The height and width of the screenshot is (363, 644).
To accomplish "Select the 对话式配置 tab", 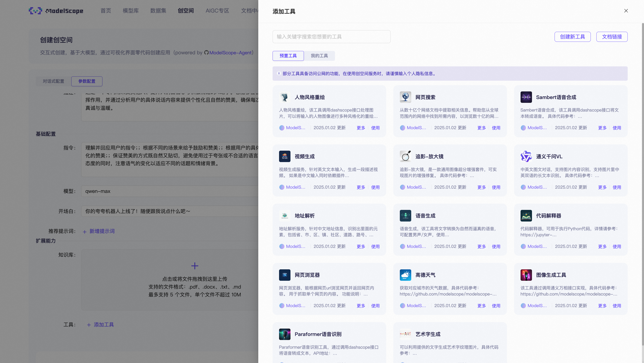I will click(53, 81).
